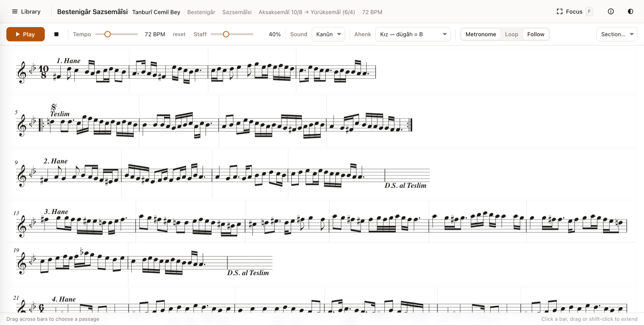Screen dimensions: 644x325
Task: Open the info circle icon
Action: pyautogui.click(x=611, y=11)
